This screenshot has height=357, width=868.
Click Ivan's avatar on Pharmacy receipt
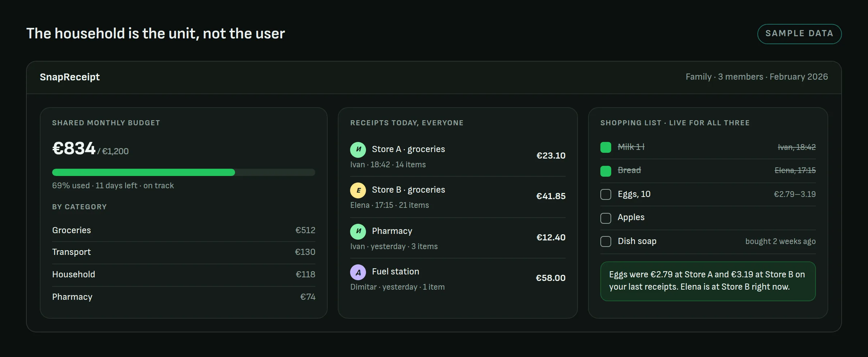358,231
